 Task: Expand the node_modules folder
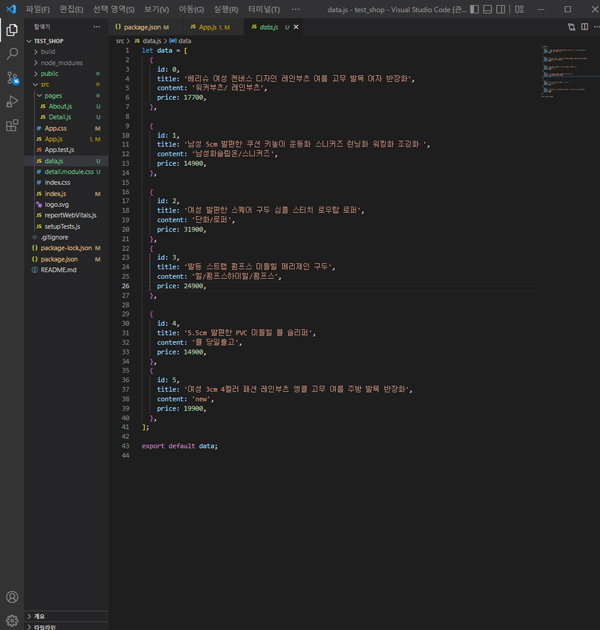click(x=66, y=63)
